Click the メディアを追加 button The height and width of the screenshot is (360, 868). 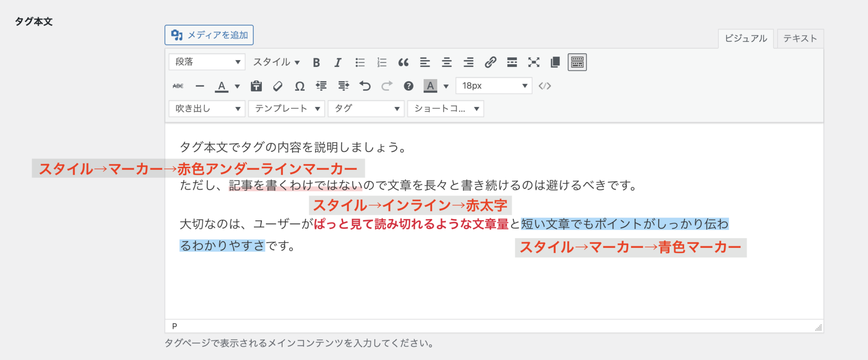[209, 35]
